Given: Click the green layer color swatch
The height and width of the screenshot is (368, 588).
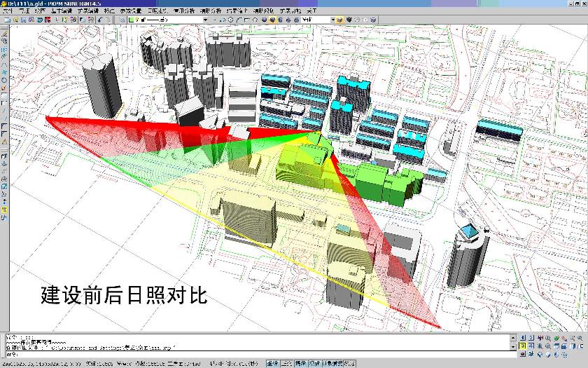Looking at the screenshot, I should coord(130,20).
